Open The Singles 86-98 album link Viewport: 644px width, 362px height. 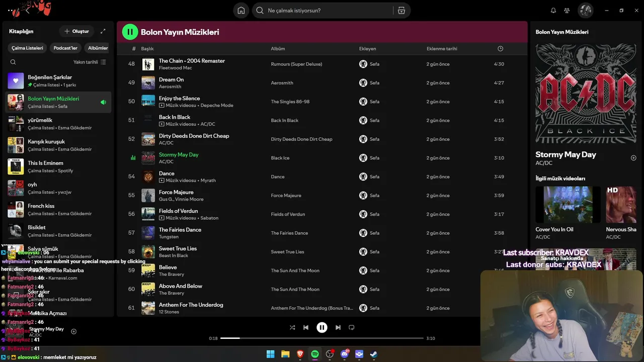290,102
